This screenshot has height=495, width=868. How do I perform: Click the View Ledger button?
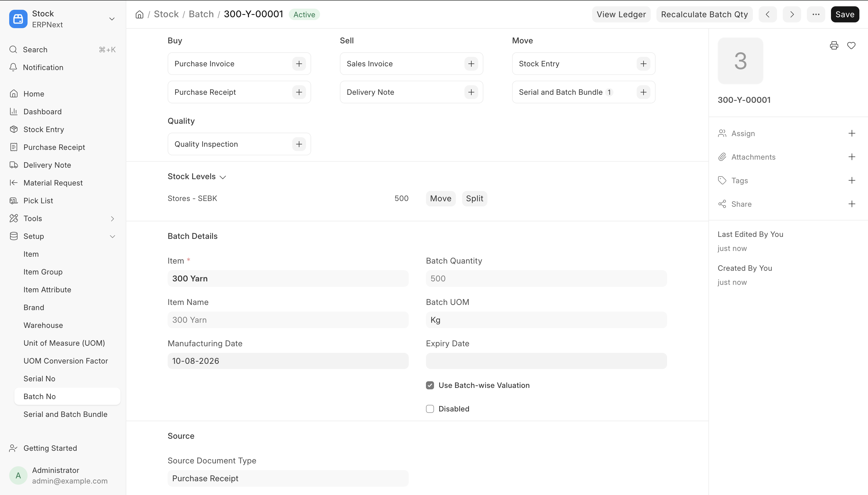[621, 14]
